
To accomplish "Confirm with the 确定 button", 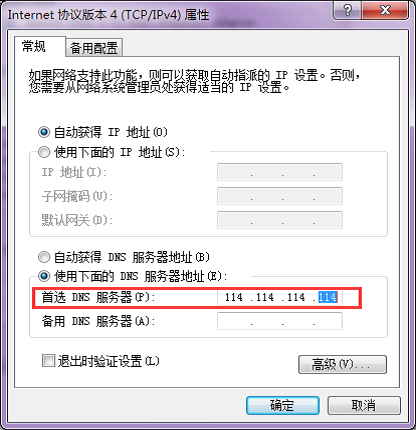I will tap(283, 405).
